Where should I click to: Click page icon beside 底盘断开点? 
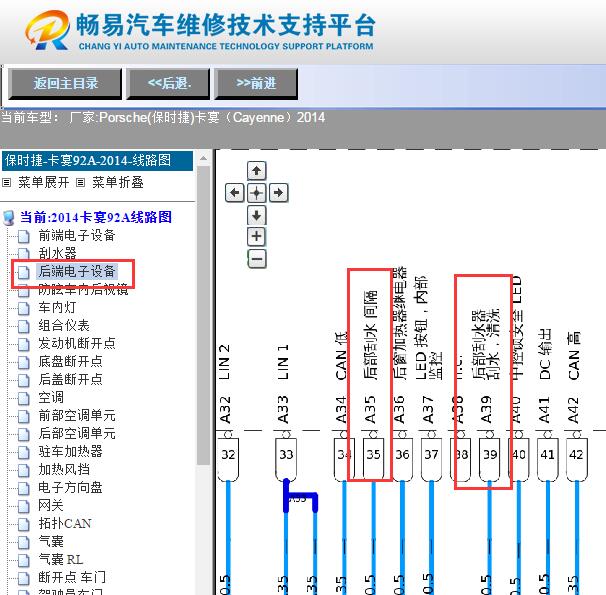[24, 362]
